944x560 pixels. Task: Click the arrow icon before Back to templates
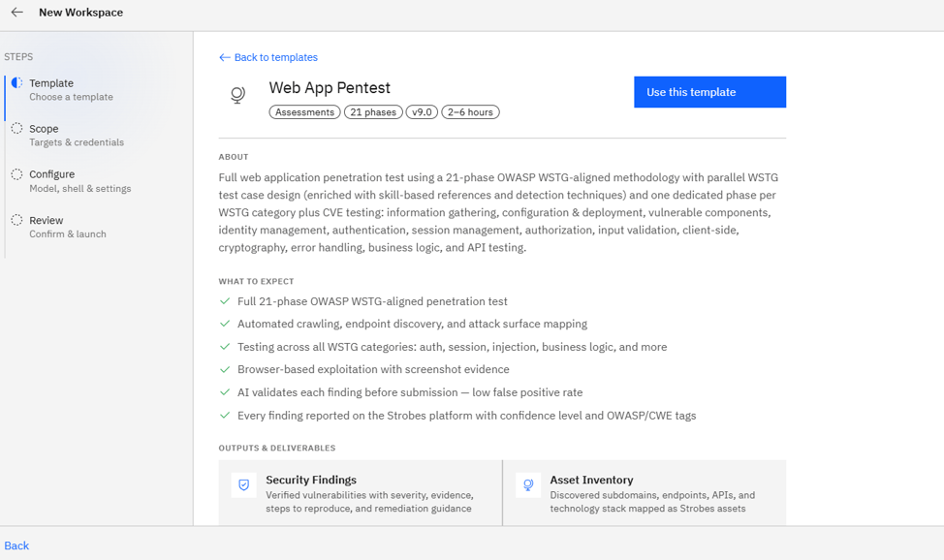click(x=225, y=57)
